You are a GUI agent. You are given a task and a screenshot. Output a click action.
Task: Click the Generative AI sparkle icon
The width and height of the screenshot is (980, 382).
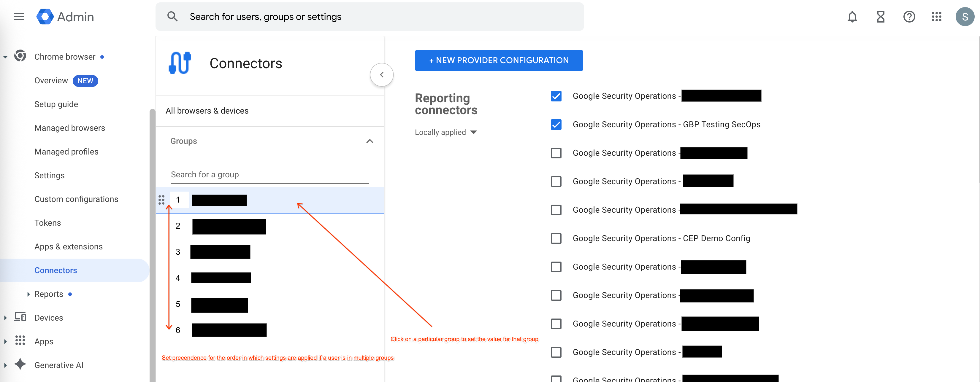coord(20,364)
